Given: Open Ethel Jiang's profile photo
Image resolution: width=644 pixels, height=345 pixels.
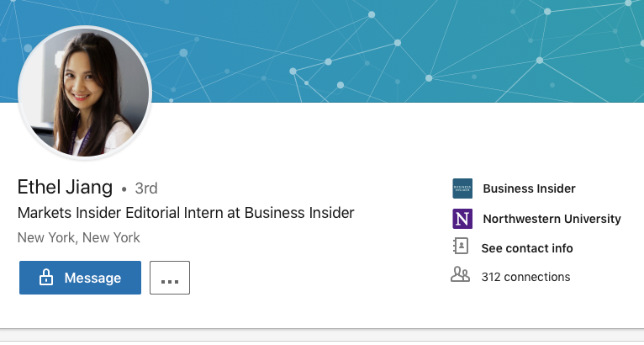Looking at the screenshot, I should point(84,92).
